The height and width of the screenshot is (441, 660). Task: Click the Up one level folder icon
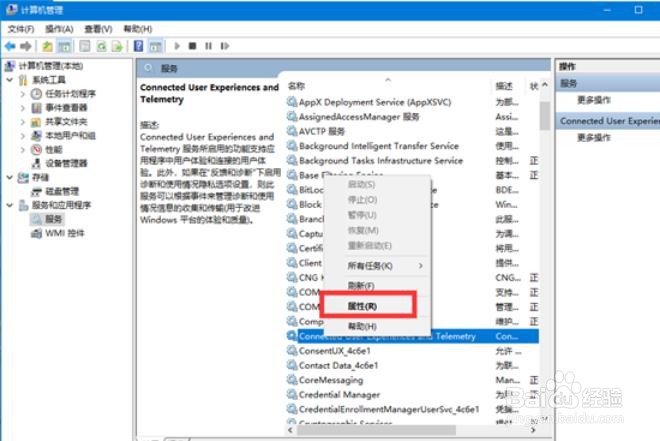coord(47,46)
